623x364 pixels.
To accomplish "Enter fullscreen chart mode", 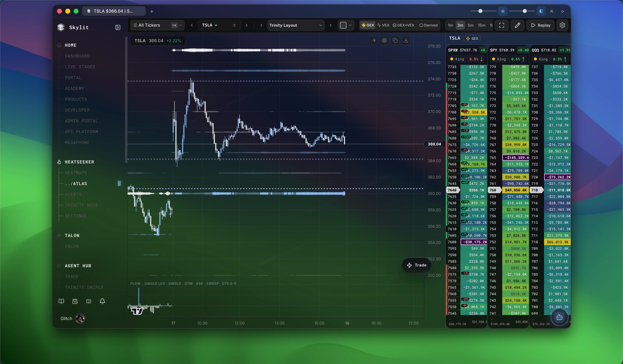I will click(502, 25).
